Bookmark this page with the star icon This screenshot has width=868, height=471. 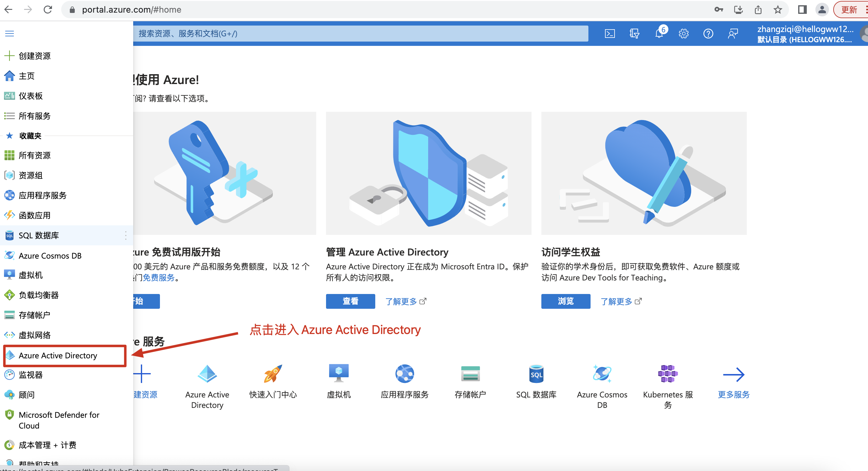coord(778,10)
